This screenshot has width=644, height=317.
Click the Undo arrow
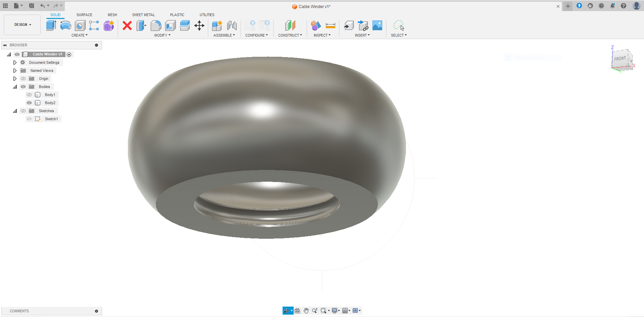pos(42,6)
